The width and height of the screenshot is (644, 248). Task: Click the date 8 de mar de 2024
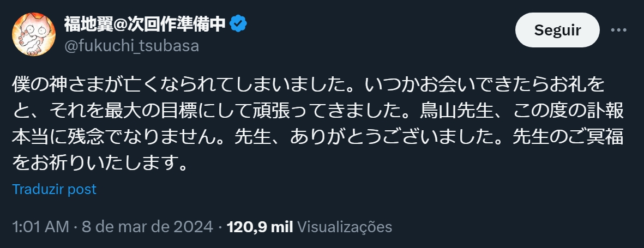coord(147,227)
